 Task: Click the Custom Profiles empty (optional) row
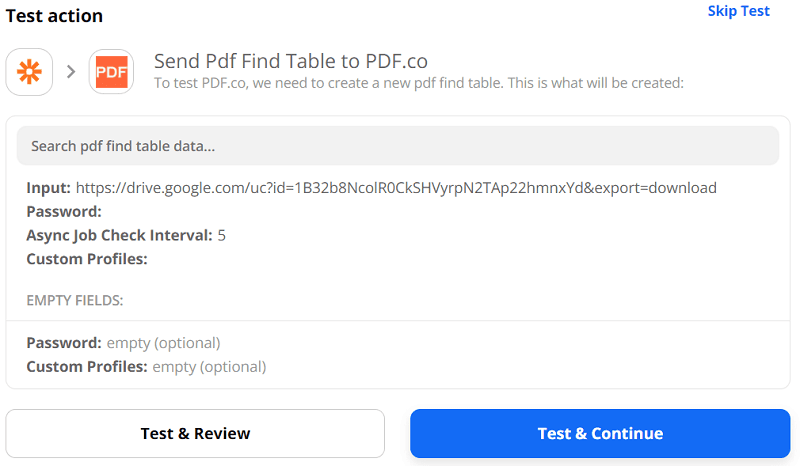146,367
